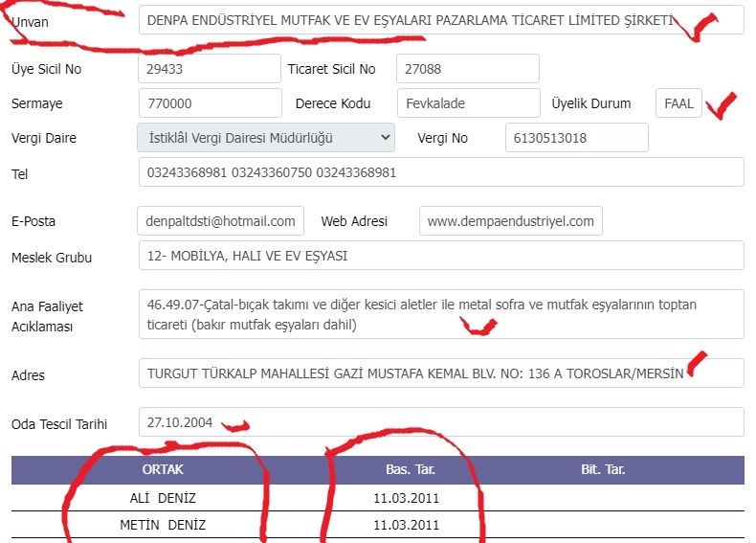Click the Derece Kodu field Fevkalade
Screen dimensions: 756x543
pos(469,102)
